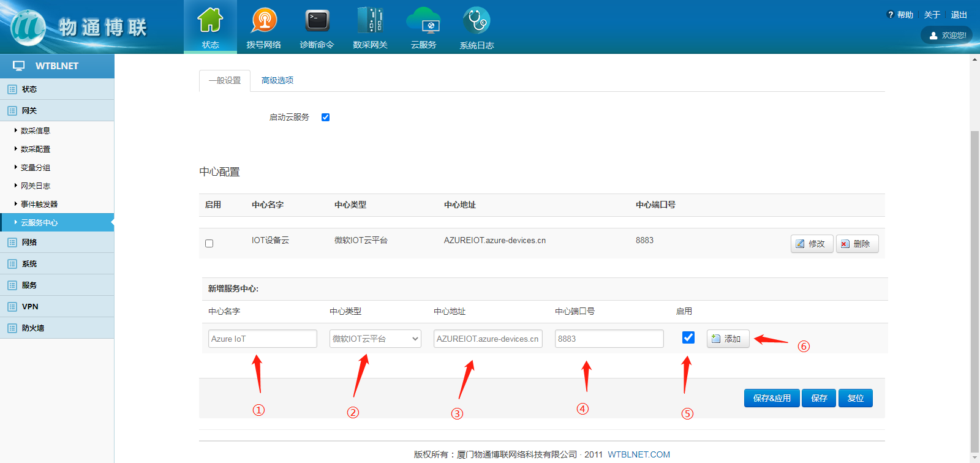Uncheck the 启用 checkbox for new service center

pos(688,337)
